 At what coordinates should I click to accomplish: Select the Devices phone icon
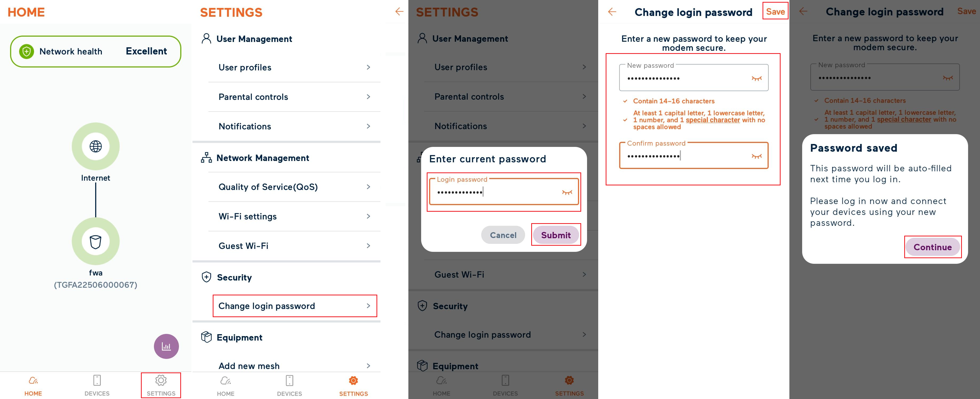coord(97,380)
